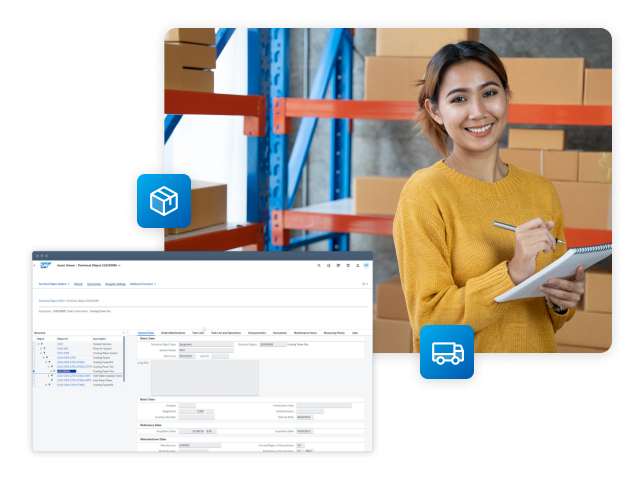Click the Structure tree vertical scrollbar
This screenshot has height=480, width=640.
tap(123, 360)
